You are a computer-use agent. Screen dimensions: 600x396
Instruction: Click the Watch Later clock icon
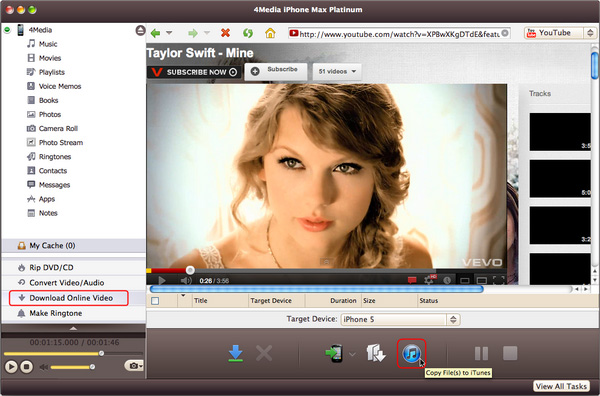pos(447,280)
